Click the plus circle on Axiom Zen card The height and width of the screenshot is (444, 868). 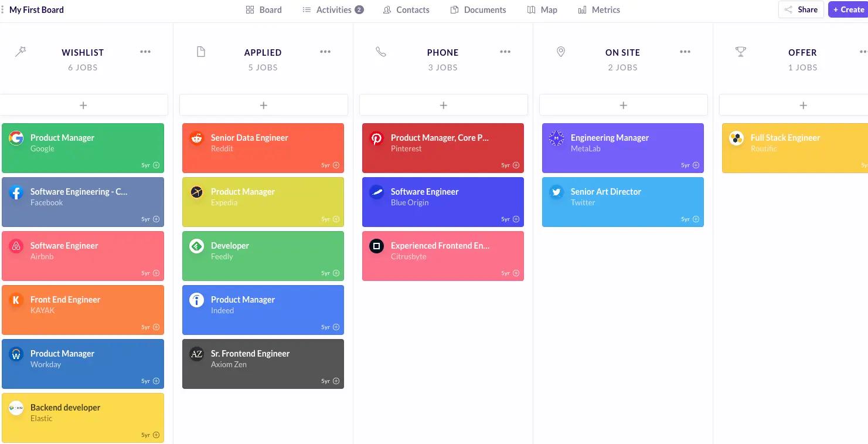coord(336,381)
